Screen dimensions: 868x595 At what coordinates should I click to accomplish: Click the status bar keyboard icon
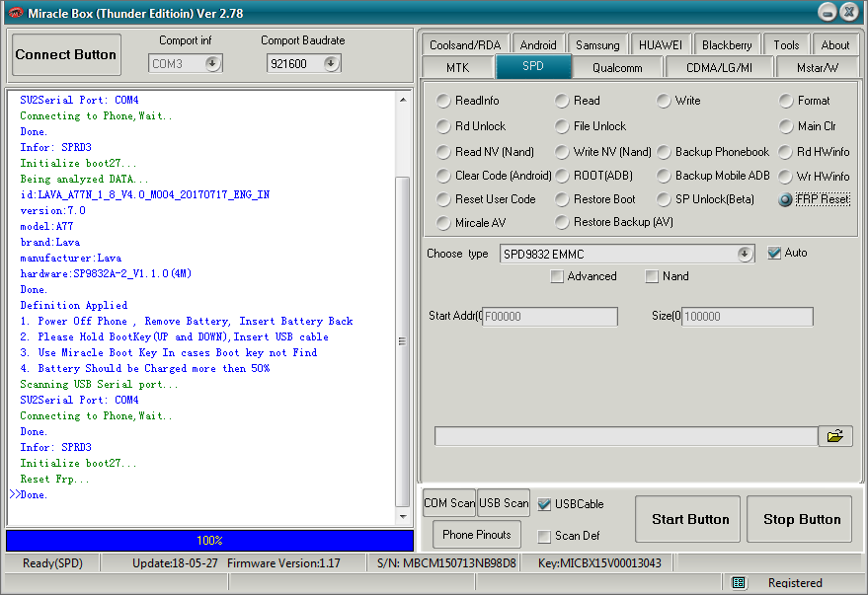pyautogui.click(x=739, y=582)
